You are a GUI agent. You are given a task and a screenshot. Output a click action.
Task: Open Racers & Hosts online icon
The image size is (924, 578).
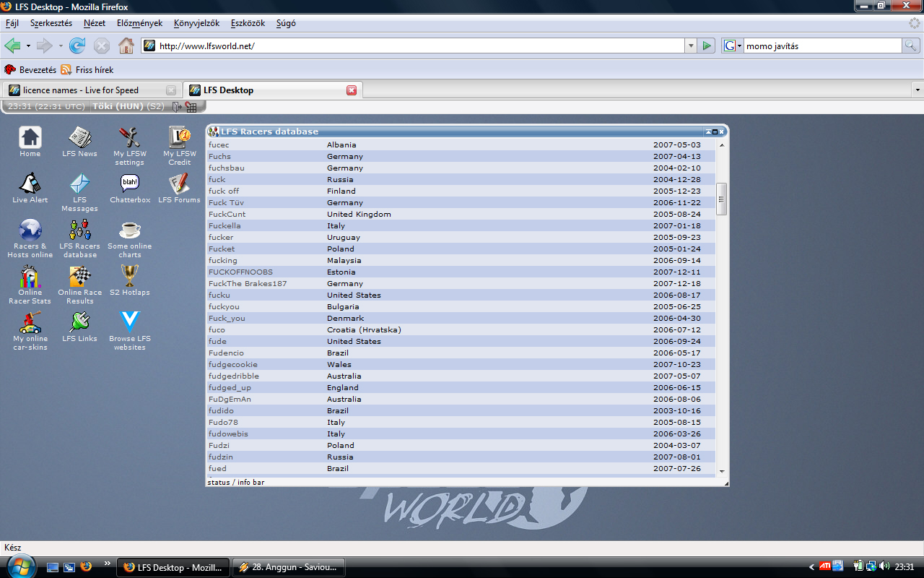(x=30, y=238)
